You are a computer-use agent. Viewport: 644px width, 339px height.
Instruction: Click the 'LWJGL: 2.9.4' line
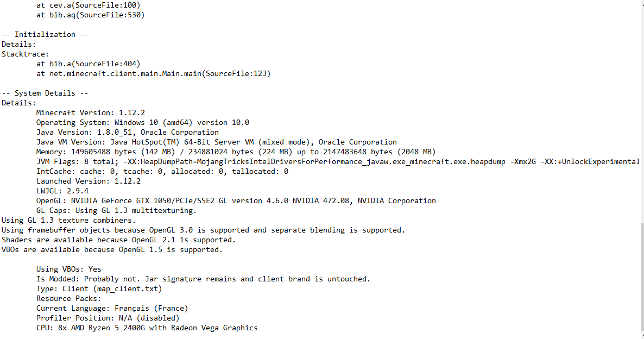[62, 191]
